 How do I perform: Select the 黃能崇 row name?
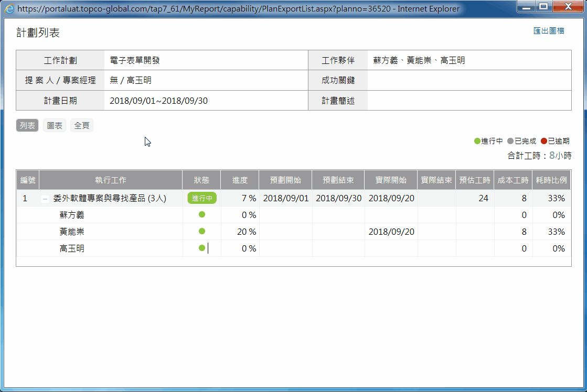(72, 232)
